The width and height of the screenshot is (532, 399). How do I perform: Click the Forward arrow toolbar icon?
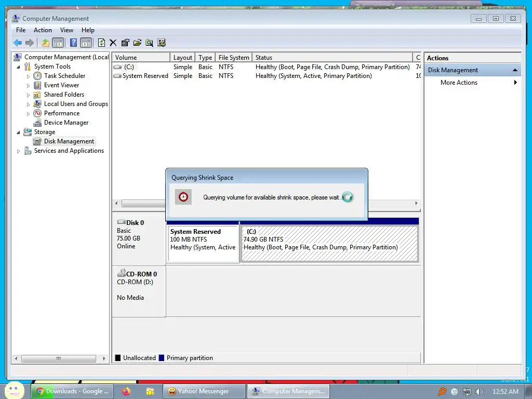(30, 43)
